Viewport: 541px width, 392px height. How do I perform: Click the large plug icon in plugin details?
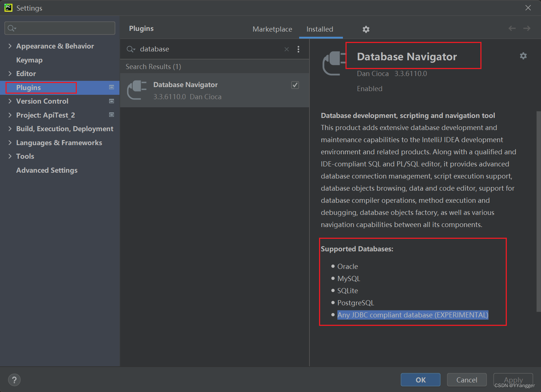334,63
